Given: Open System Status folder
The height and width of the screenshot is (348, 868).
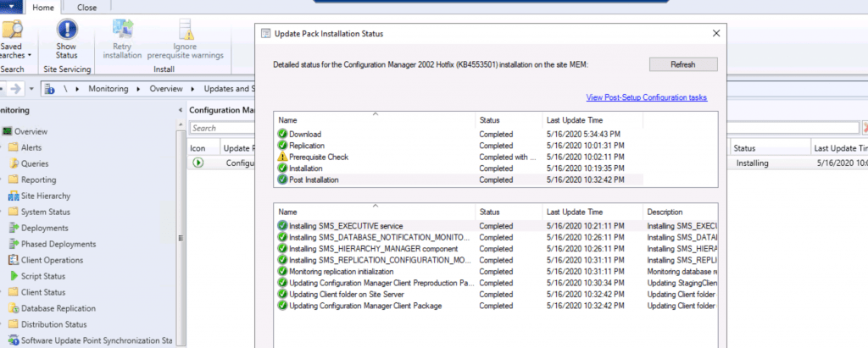Looking at the screenshot, I should click(39, 212).
